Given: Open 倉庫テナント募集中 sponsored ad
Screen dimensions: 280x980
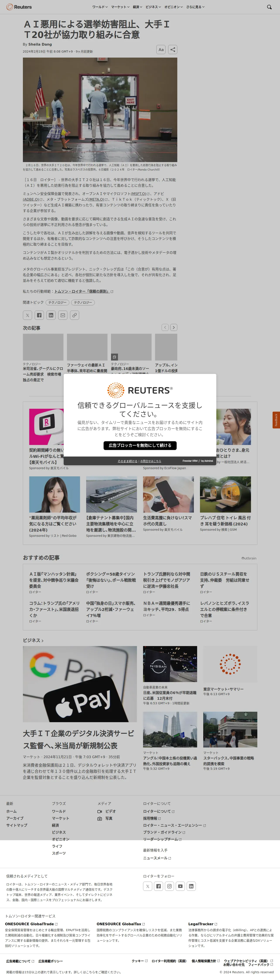Looking at the screenshot, I should coord(111,524).
